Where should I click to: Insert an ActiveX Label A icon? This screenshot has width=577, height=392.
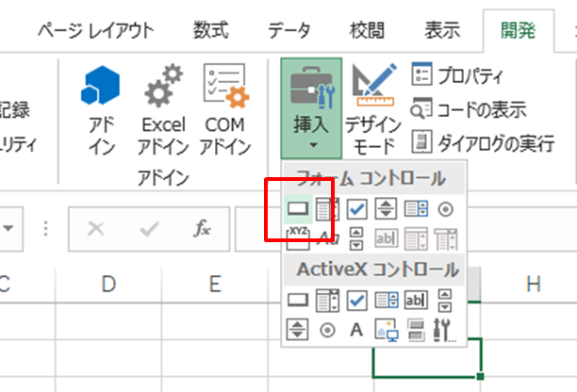click(356, 330)
